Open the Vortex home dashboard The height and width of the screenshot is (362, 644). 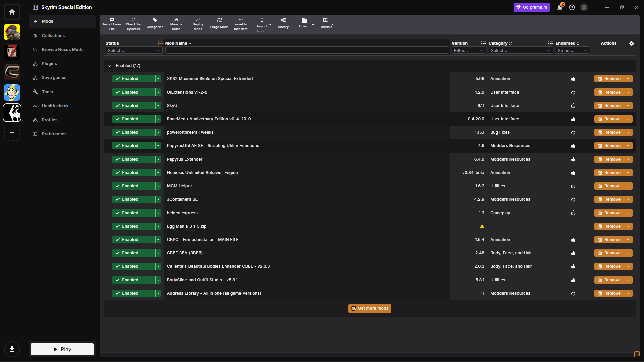[12, 12]
